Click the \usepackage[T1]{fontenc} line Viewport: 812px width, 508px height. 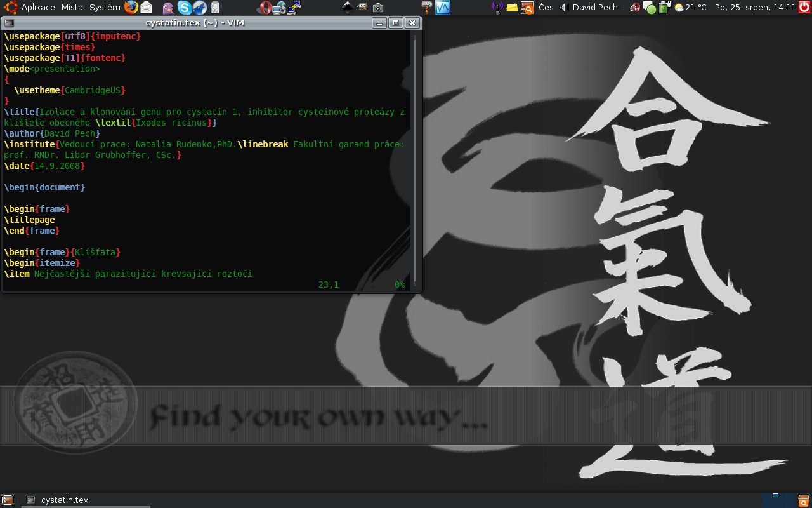tap(65, 58)
